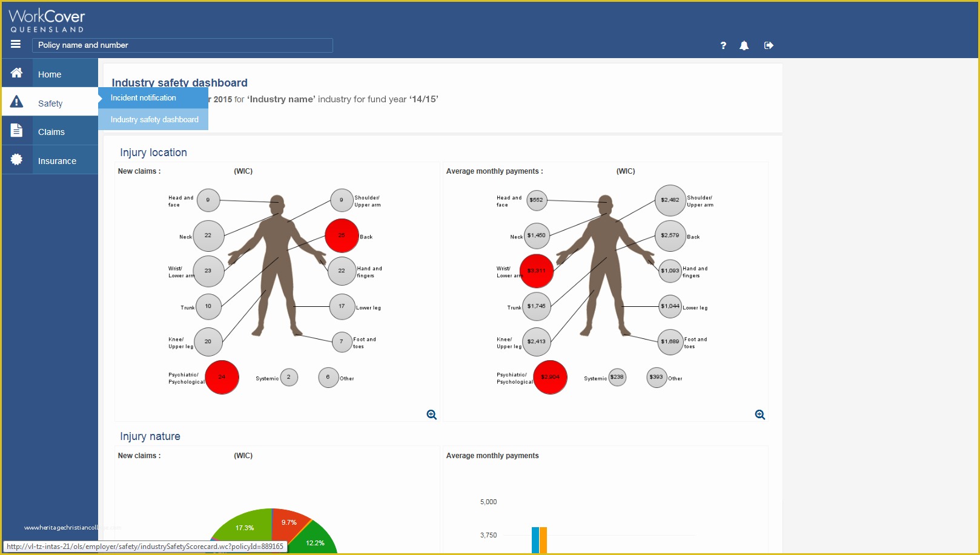Click the Foot and toes $1,689 bubble
Viewport: 980px width, 555px height.
click(x=670, y=341)
